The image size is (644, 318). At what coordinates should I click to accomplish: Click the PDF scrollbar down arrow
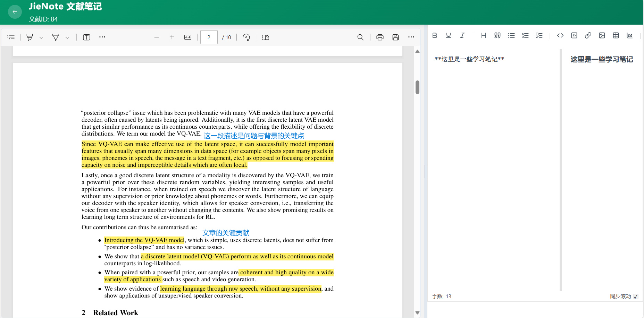tap(418, 313)
